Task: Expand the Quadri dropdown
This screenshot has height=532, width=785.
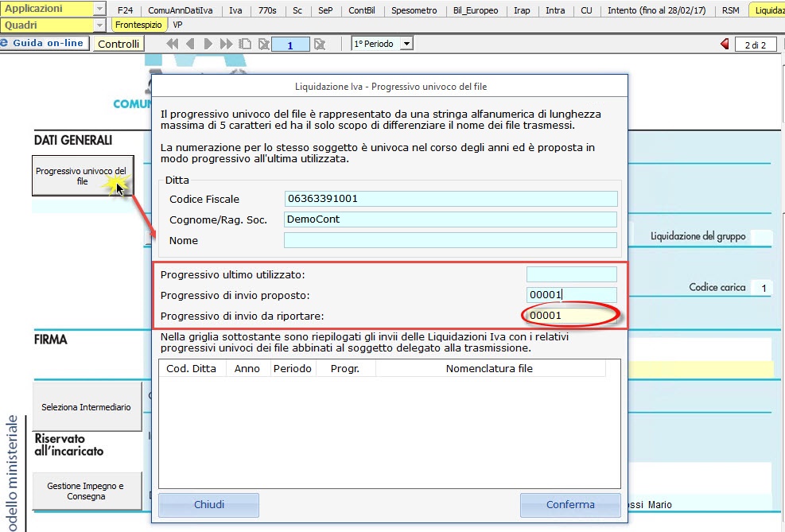Action: [99, 25]
